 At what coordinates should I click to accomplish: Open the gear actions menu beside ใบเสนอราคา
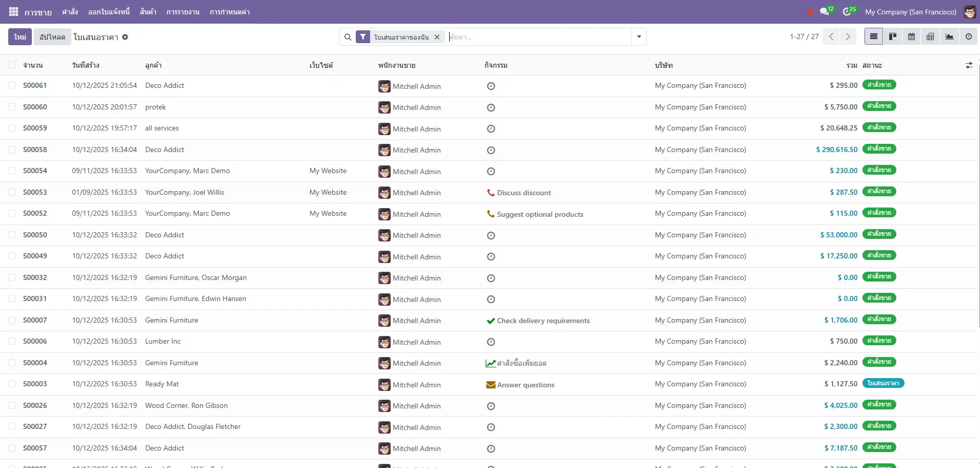(125, 37)
